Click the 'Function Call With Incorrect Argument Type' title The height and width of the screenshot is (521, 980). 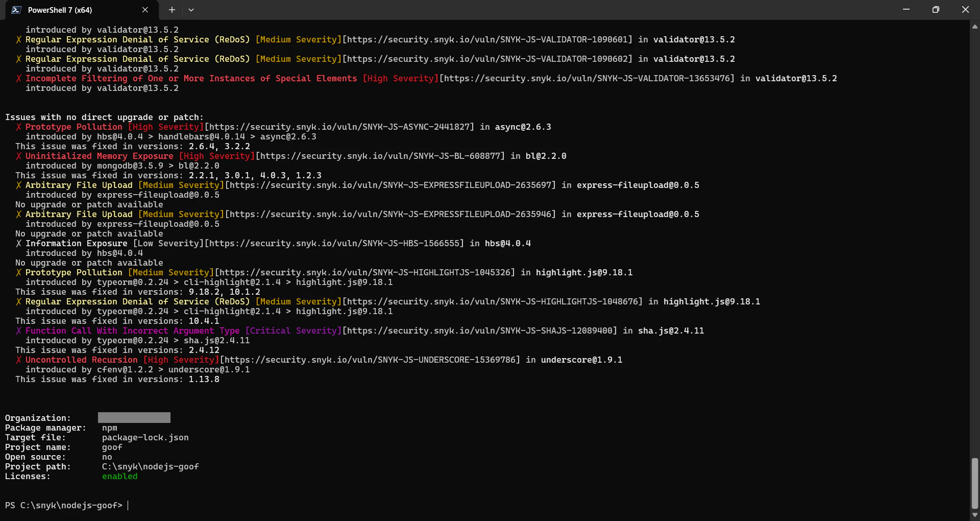click(133, 331)
